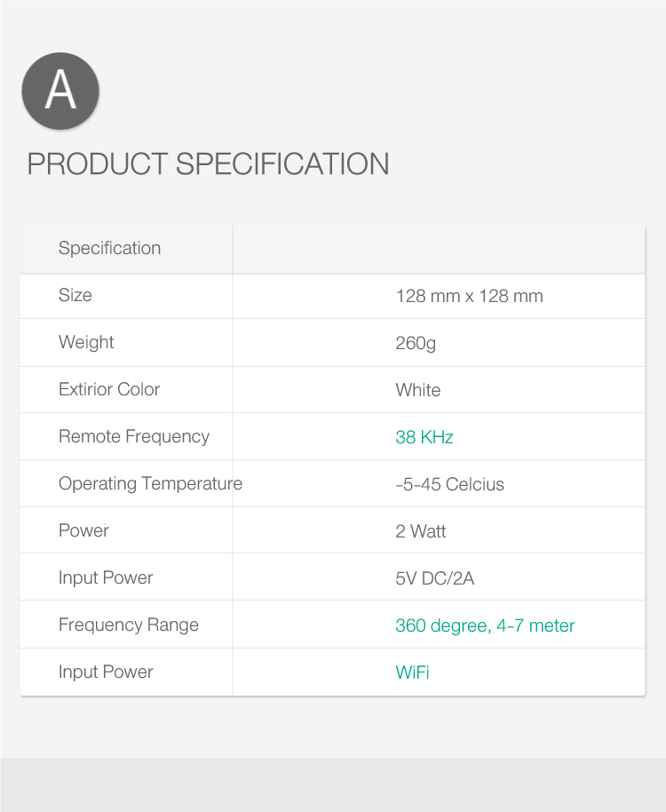Image resolution: width=666 pixels, height=812 pixels.
Task: Click the last Input Power label
Action: (106, 673)
